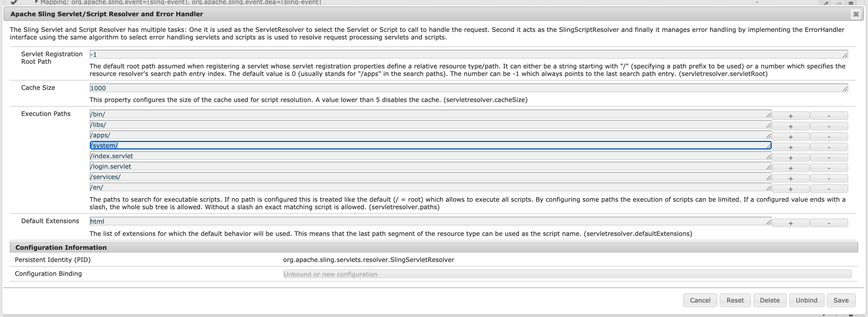Screen dimensions: 868x317
Task: Add path after /index.servlet entry
Action: pos(790,158)
